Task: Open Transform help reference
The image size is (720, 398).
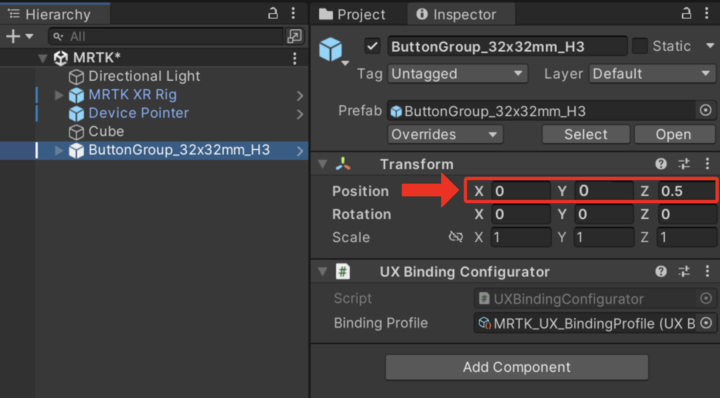Action: (x=661, y=164)
